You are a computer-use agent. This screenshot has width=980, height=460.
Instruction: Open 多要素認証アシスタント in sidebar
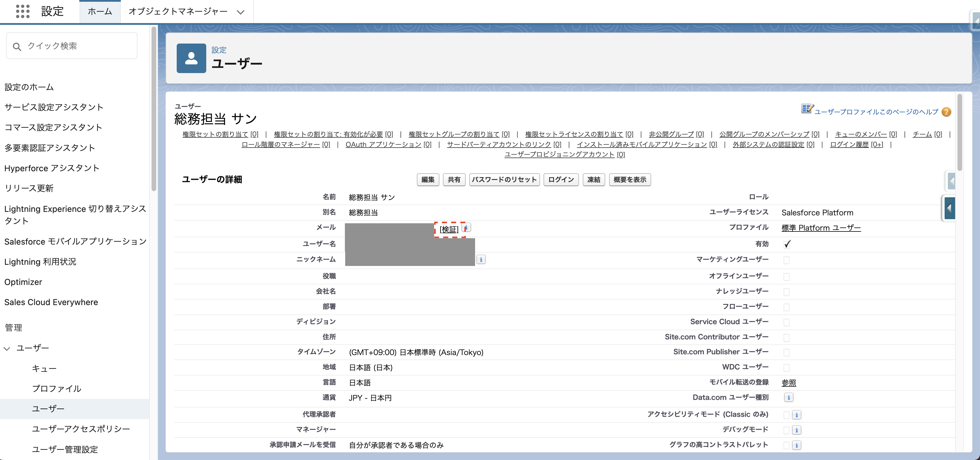pyautogui.click(x=49, y=148)
